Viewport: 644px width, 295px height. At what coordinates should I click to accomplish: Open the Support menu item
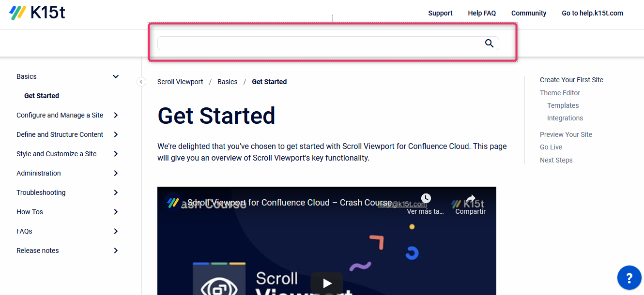(x=440, y=13)
